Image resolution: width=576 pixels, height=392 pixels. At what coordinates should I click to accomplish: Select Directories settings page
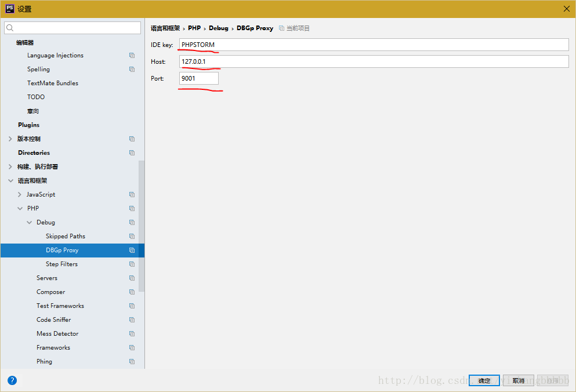pos(34,153)
